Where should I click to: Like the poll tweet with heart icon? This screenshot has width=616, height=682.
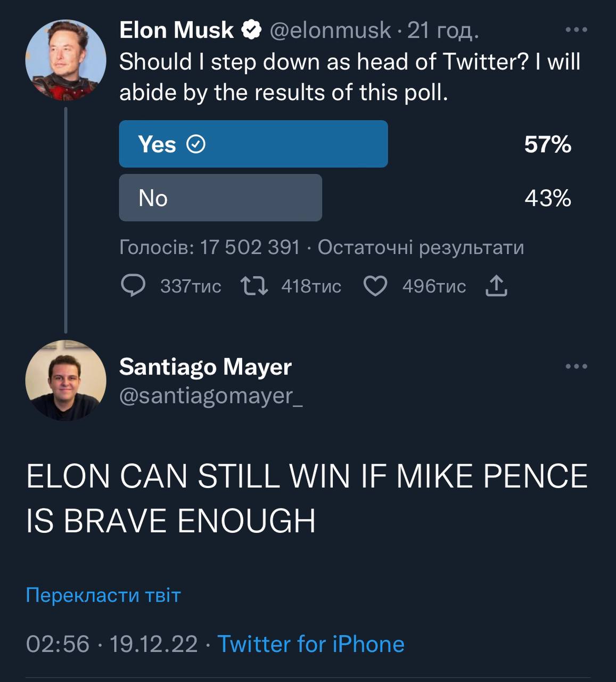375,286
